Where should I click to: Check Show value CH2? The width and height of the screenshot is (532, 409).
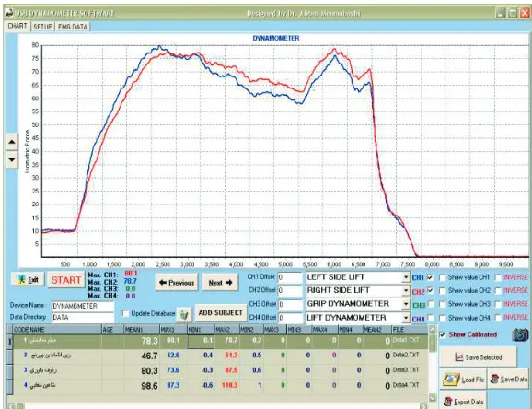[x=443, y=291]
